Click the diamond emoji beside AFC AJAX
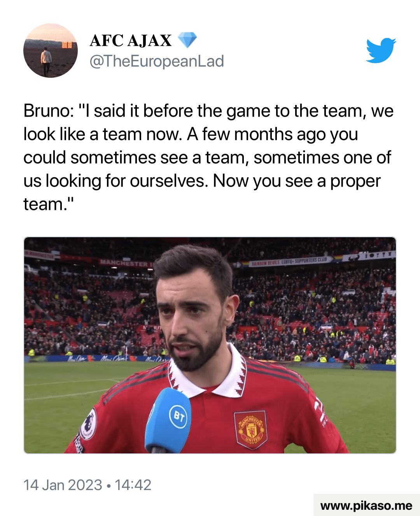420x516 pixels. tap(187, 40)
